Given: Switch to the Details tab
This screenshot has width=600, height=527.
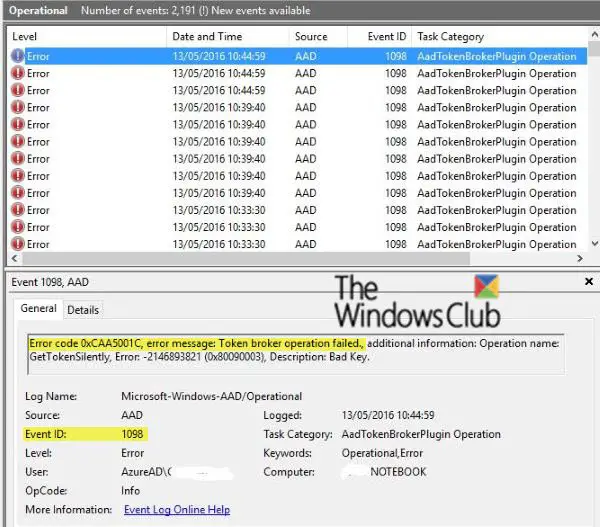Looking at the screenshot, I should (83, 310).
